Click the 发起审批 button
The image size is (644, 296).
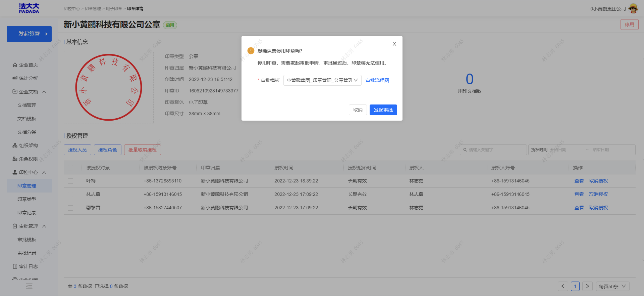pos(383,110)
